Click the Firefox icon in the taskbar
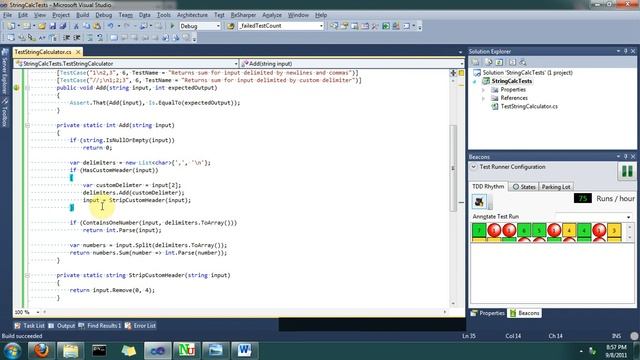This screenshot has height=360, width=640. 41,350
